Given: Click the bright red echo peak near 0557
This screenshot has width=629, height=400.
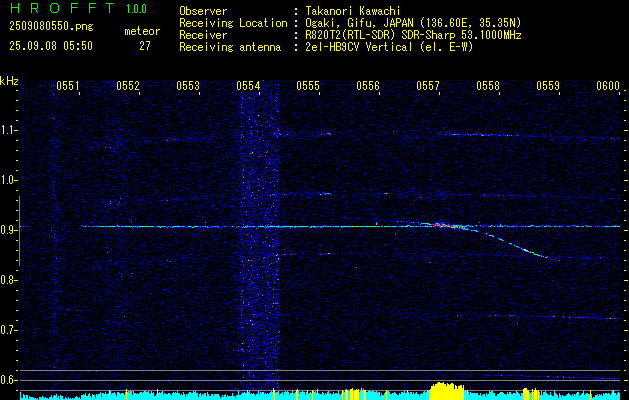Looking at the screenshot, I should click(445, 226).
